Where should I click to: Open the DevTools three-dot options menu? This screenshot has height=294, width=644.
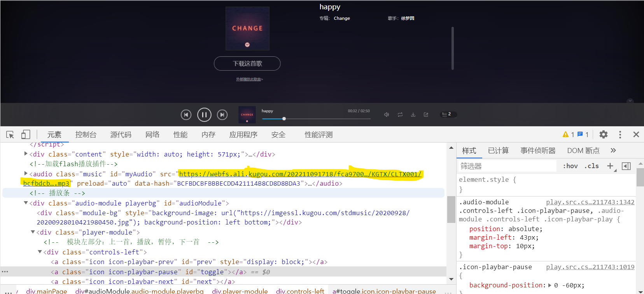[620, 134]
